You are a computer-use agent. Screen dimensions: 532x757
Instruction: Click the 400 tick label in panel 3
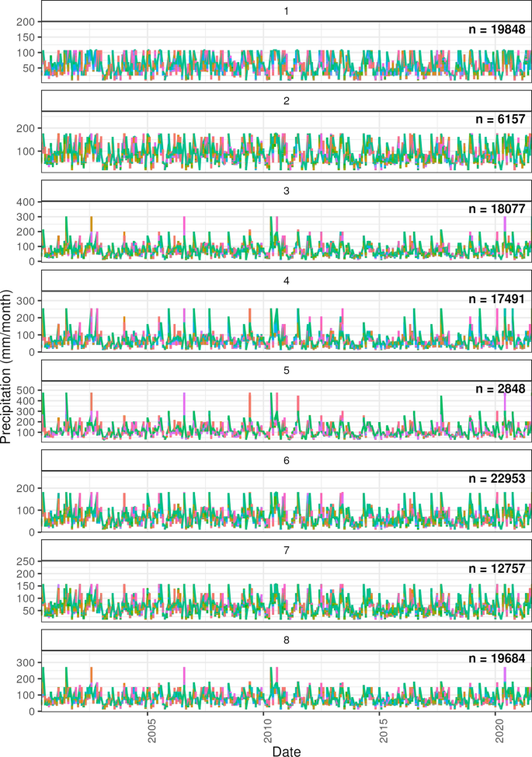(26, 202)
